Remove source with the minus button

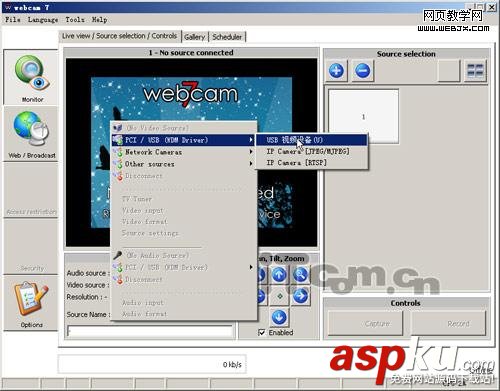[363, 71]
